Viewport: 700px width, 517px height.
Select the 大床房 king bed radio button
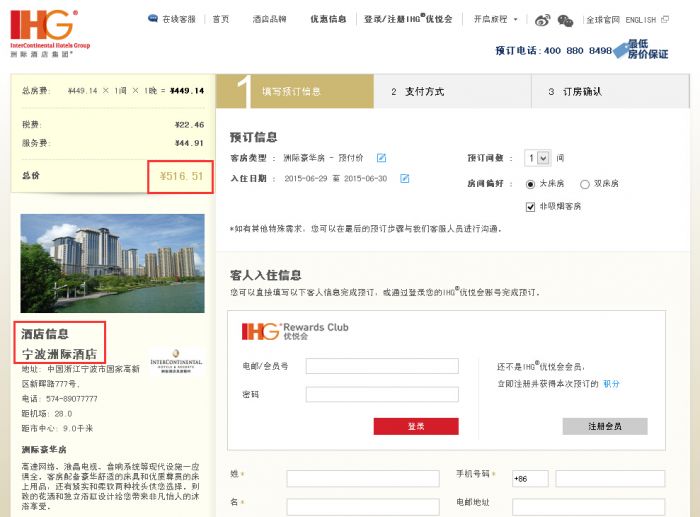pyautogui.click(x=530, y=184)
